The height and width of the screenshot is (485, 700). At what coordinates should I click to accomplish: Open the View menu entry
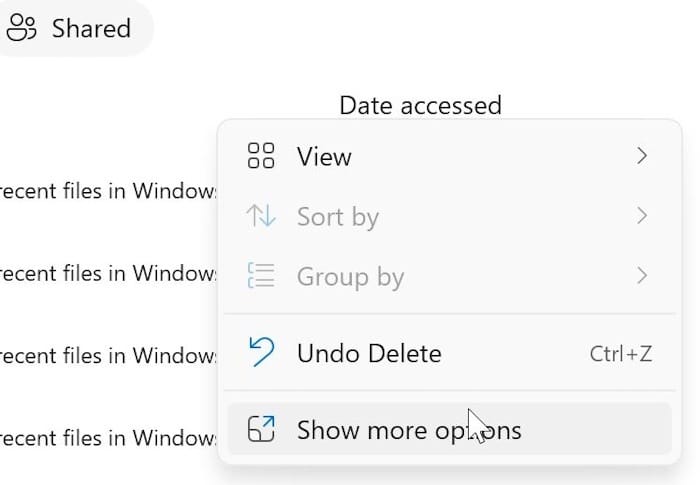[x=324, y=157]
